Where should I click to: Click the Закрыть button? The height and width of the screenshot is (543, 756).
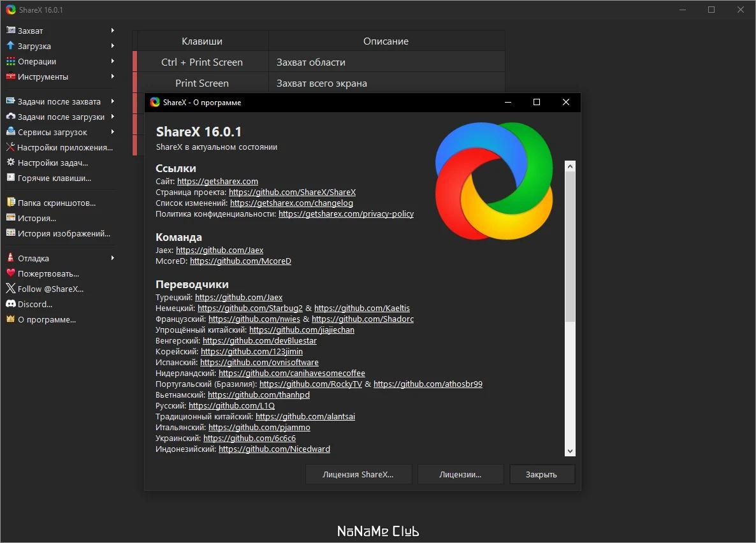click(x=541, y=475)
